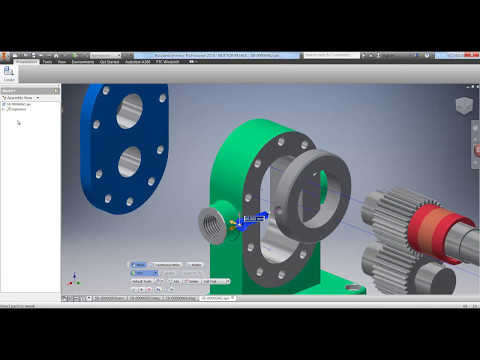The height and width of the screenshot is (360, 480).
Task: Click the red orbit icon on navigation bar
Action: (477, 149)
